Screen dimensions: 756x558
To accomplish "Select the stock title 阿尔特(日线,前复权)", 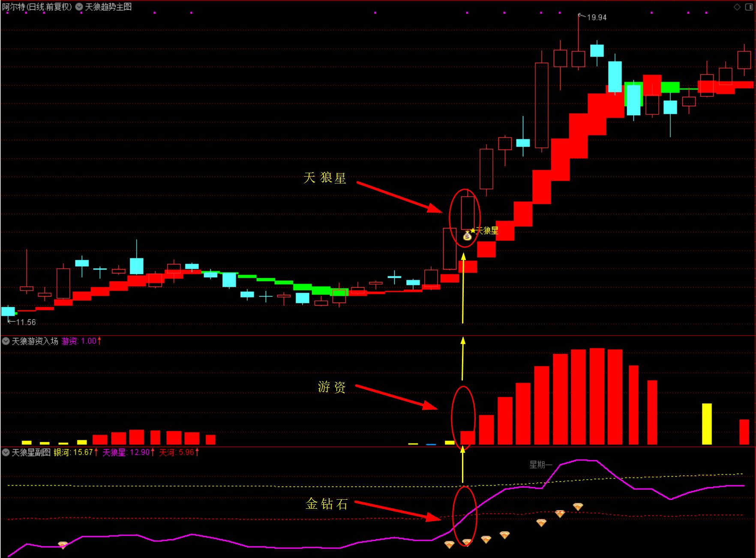I will click(37, 7).
